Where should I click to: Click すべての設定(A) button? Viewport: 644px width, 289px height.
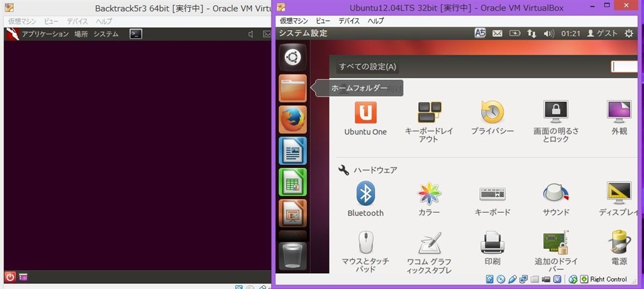(x=367, y=67)
